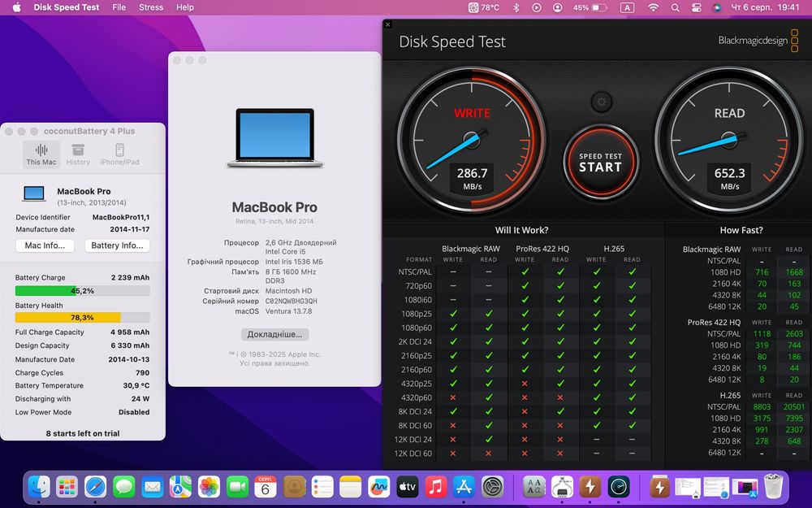Image resolution: width=812 pixels, height=508 pixels.
Task: Click the 78°C temperature monitor in menu bar
Action: coord(484,7)
